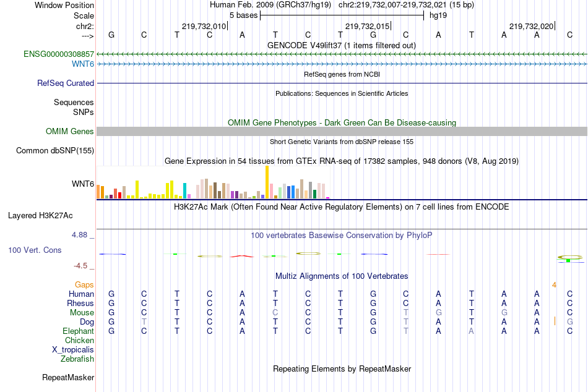Click the faded A in the Elephant alignment row
This screenshot has height=392, width=588.
(x=472, y=331)
